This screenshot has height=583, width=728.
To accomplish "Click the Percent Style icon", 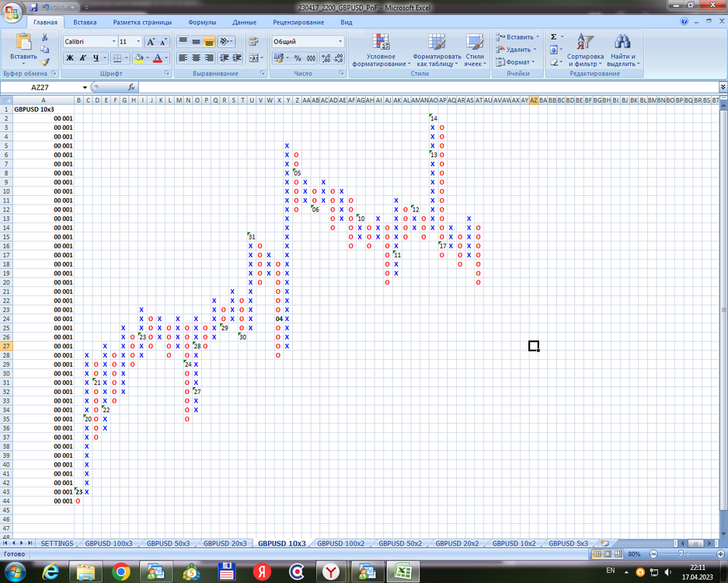I will 298,58.
